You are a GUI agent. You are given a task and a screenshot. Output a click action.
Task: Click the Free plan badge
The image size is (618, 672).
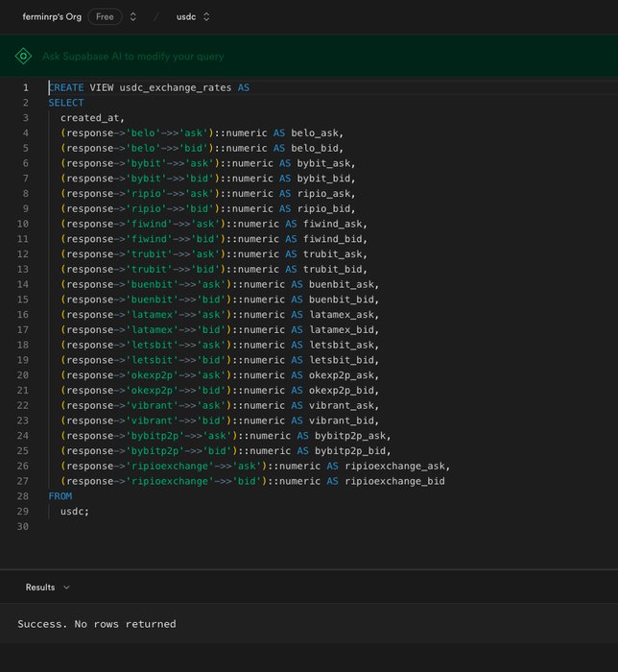tap(105, 16)
